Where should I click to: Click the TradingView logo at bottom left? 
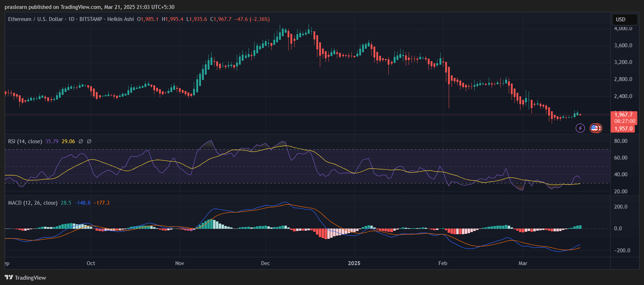[25, 278]
